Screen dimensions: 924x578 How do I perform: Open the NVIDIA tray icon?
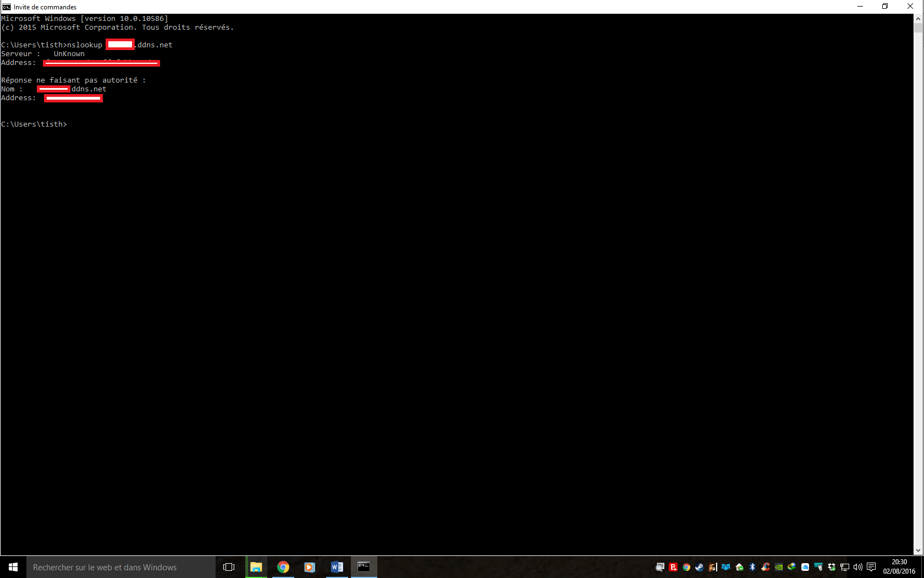click(x=779, y=567)
